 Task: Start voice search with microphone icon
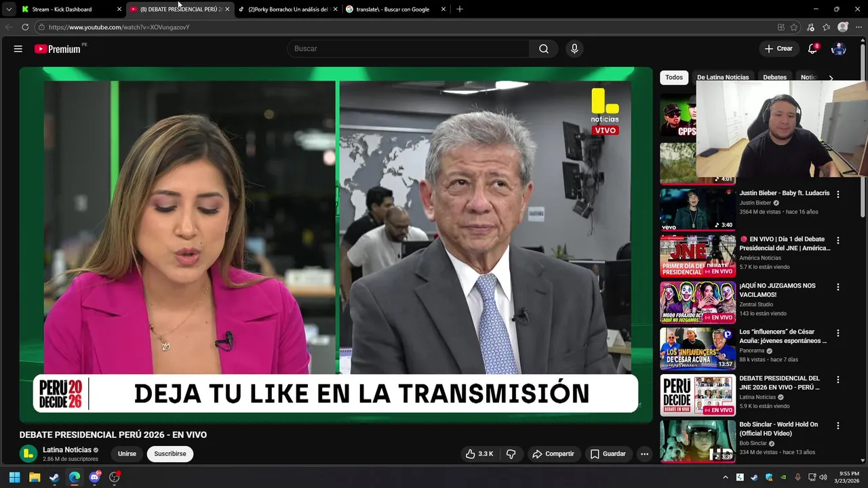point(574,49)
